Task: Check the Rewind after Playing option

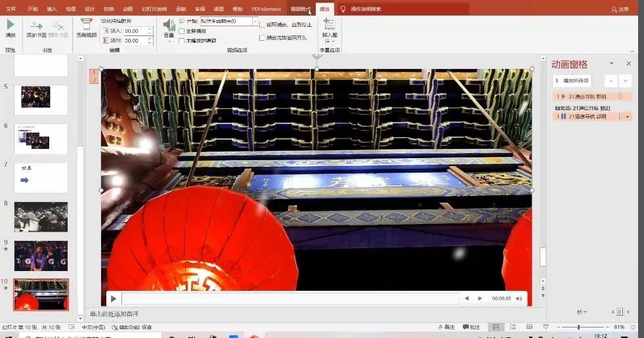Action: (x=263, y=38)
